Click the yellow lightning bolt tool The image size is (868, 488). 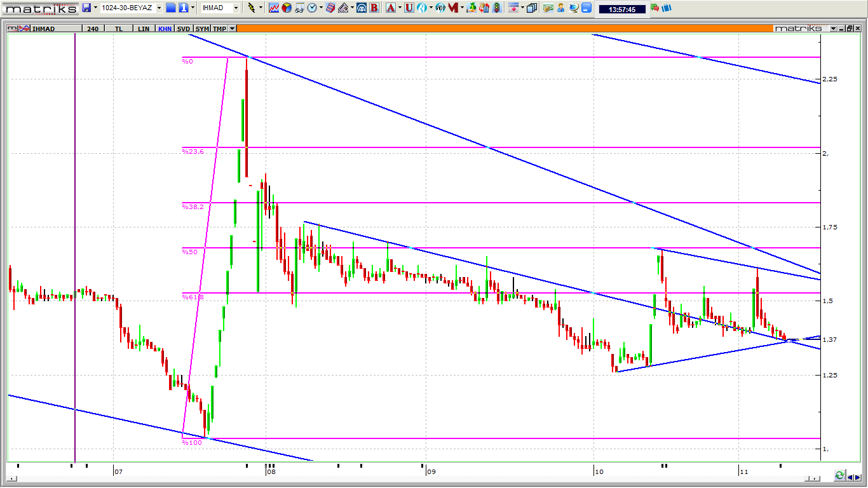[x=252, y=8]
